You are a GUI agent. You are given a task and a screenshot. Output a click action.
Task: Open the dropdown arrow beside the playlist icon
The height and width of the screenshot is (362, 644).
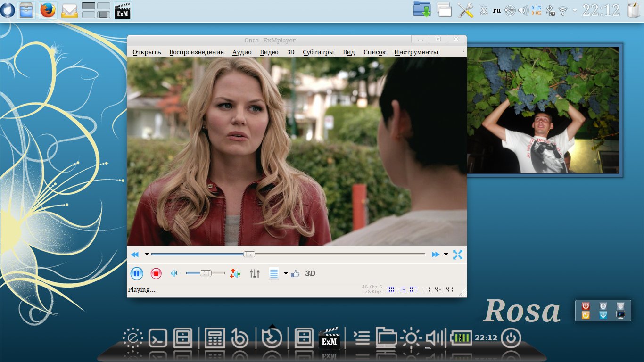click(x=286, y=273)
